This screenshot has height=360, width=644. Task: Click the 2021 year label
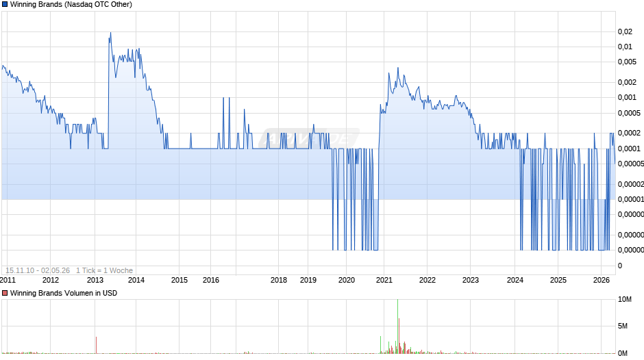click(x=384, y=280)
